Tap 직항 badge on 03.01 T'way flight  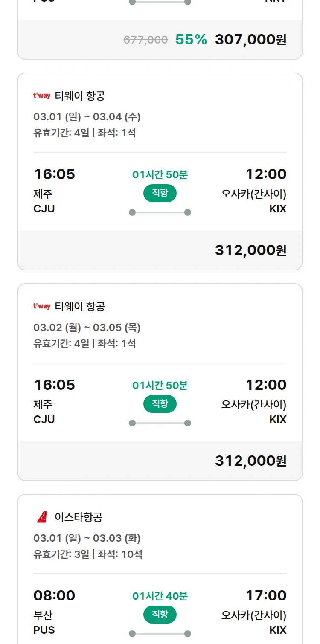pos(160,193)
